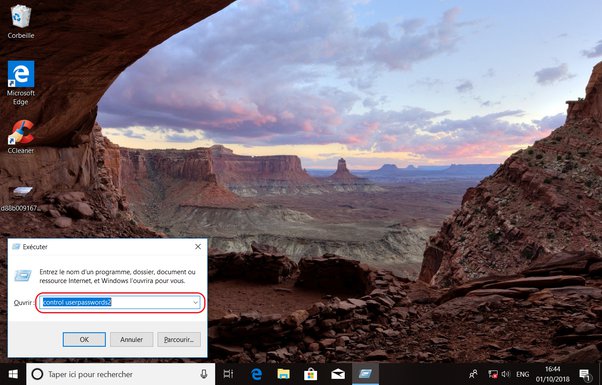
Task: Open Task View from the taskbar
Action: pos(228,374)
